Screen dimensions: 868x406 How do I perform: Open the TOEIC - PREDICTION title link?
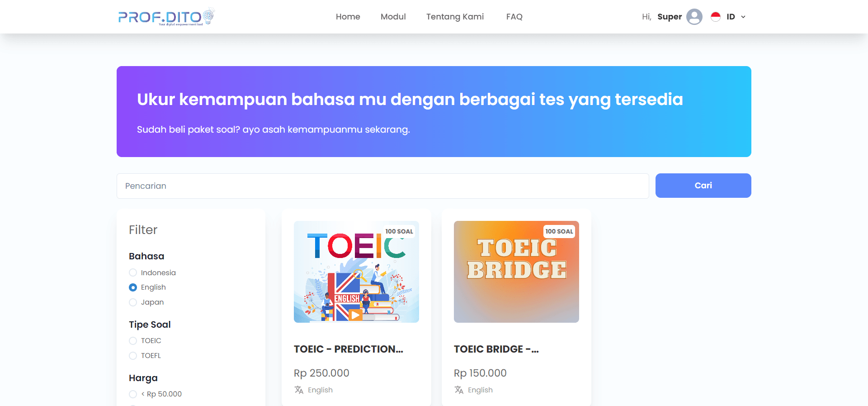(x=349, y=349)
